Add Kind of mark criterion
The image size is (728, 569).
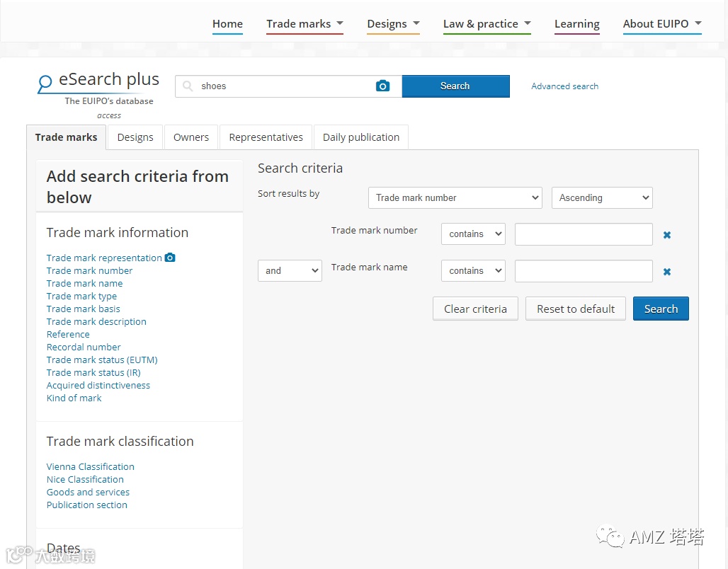pyautogui.click(x=74, y=398)
